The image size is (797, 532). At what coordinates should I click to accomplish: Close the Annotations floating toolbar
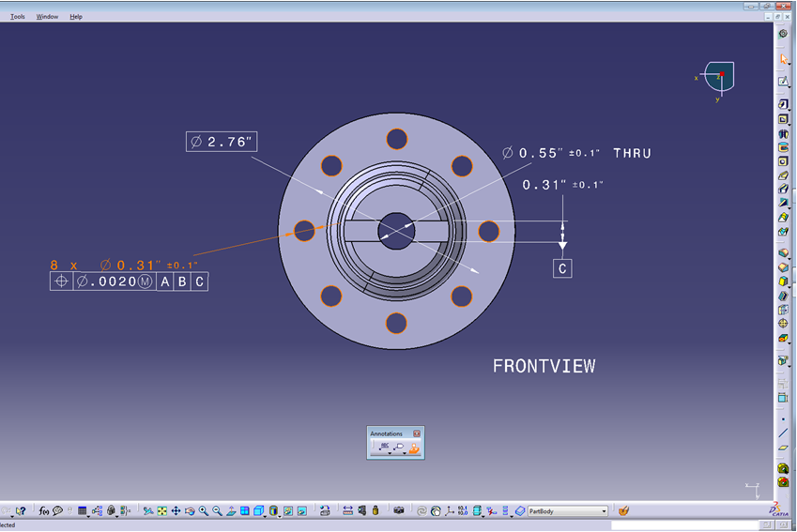click(x=417, y=433)
